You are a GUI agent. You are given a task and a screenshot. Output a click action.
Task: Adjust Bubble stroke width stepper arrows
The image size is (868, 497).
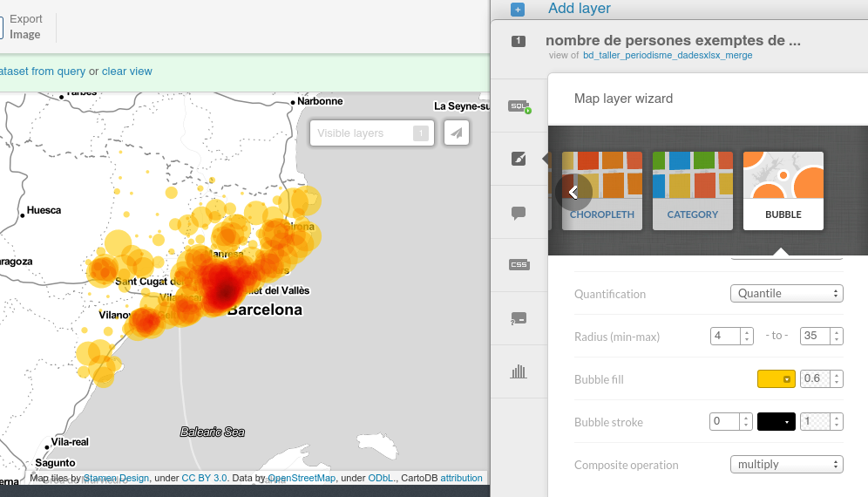click(746, 421)
